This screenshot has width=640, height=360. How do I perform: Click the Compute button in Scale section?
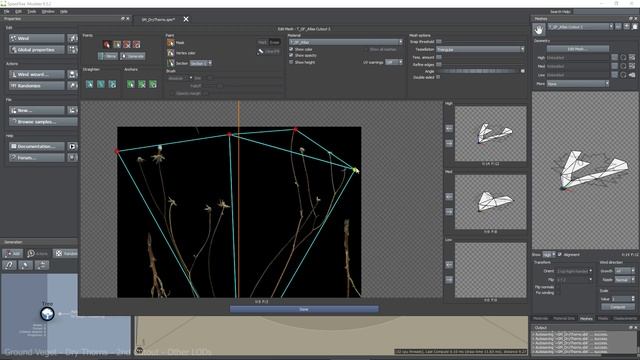[618, 307]
